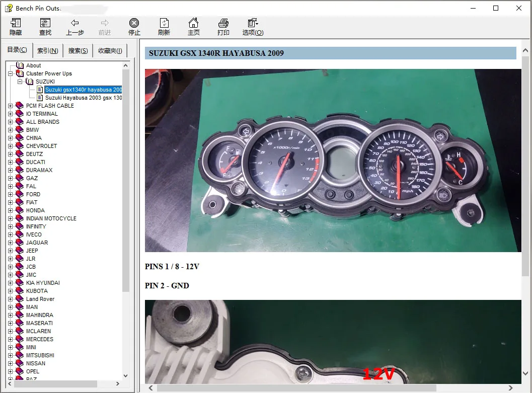Select the MITSUBISHI tree entry
This screenshot has width=532, height=393.
pyautogui.click(x=40, y=355)
